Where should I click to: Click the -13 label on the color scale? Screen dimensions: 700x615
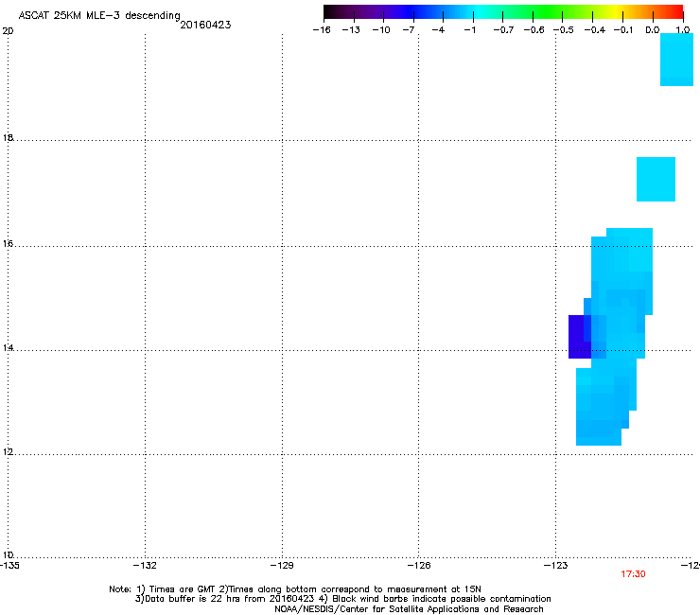351,30
